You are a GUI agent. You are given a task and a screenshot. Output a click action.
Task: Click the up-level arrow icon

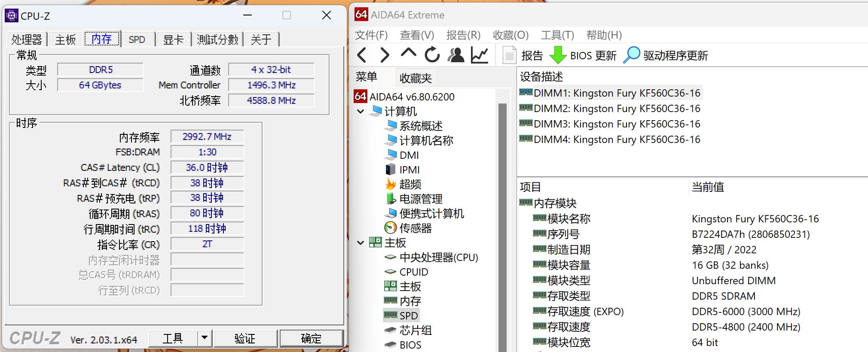click(408, 54)
